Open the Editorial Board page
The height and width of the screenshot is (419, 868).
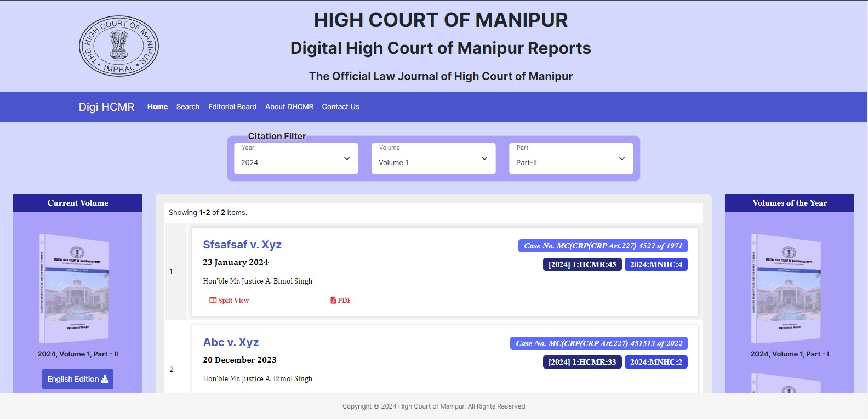point(232,107)
